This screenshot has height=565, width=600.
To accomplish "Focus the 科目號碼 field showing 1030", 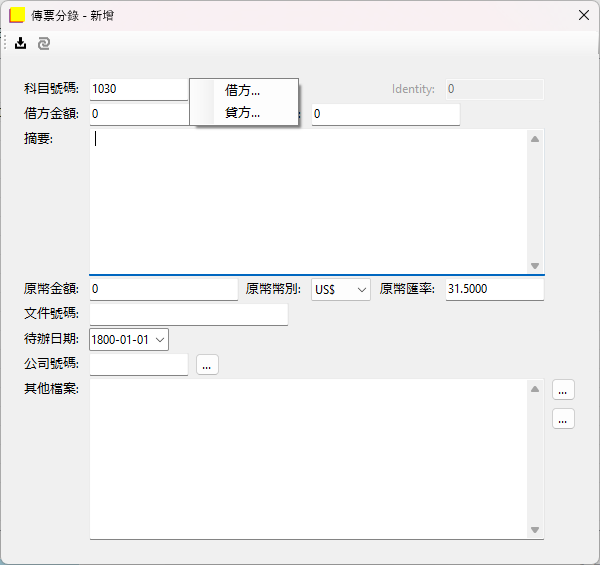I will pyautogui.click(x=138, y=89).
